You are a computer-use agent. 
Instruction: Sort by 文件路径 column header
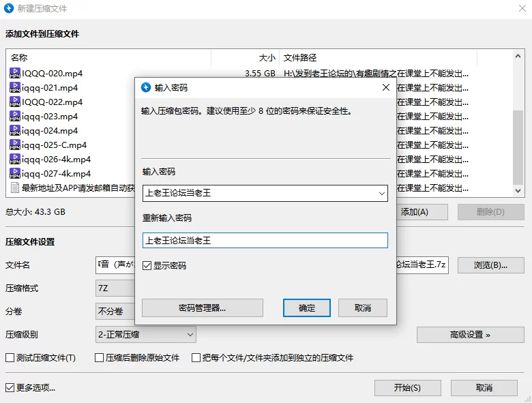(x=379, y=58)
